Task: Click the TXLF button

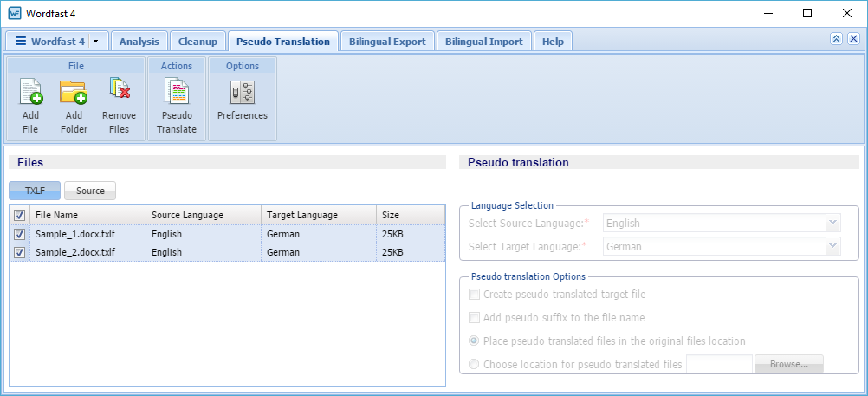Action: pos(35,191)
